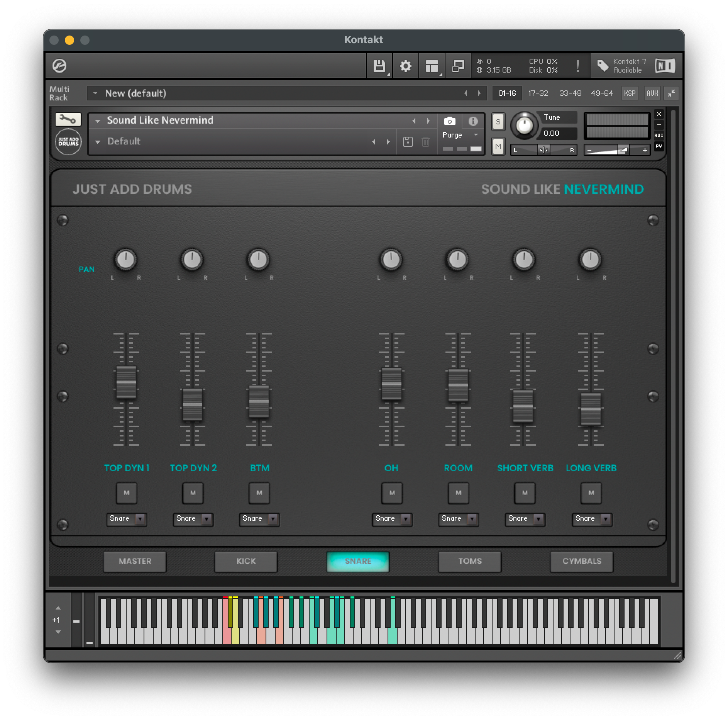728x720 pixels.
Task: Mute the TOP DYN 1 channel
Action: (x=127, y=493)
